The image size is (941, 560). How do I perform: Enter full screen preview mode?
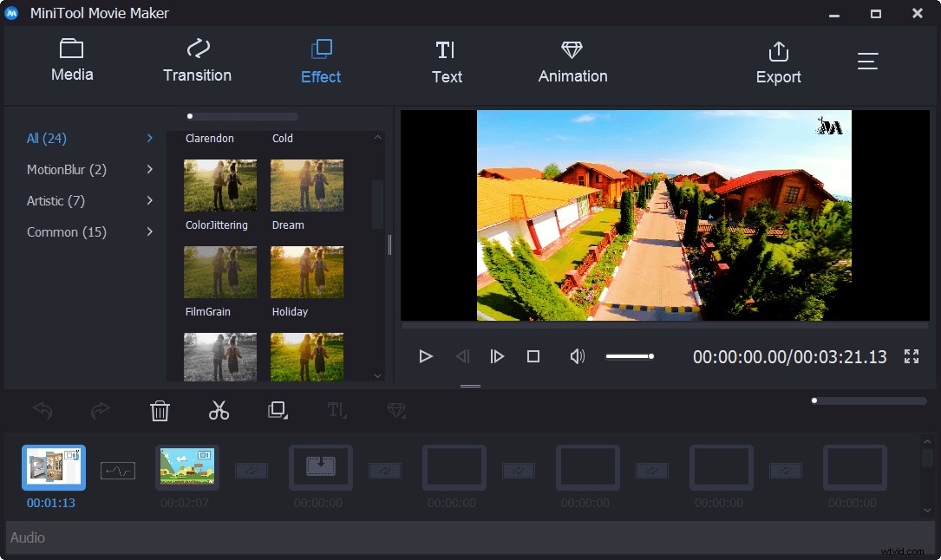tap(911, 355)
